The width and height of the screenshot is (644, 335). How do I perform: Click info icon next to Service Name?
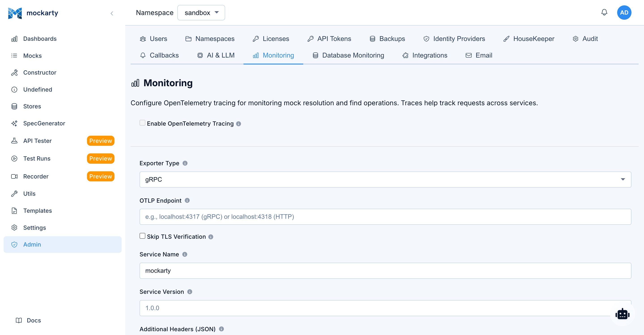click(x=185, y=254)
